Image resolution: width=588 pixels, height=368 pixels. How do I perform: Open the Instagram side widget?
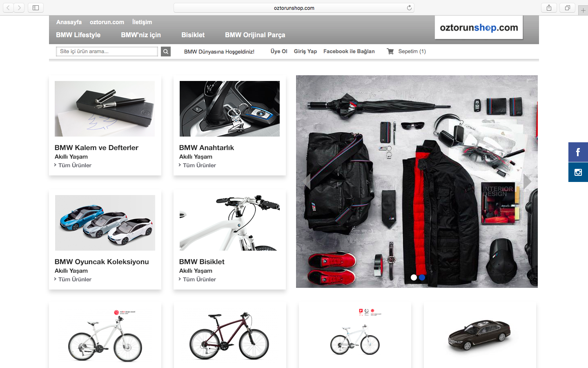pyautogui.click(x=578, y=172)
